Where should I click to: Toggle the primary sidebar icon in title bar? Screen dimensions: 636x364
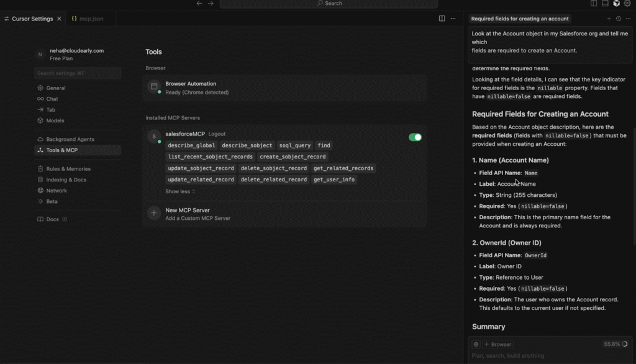[x=594, y=4]
